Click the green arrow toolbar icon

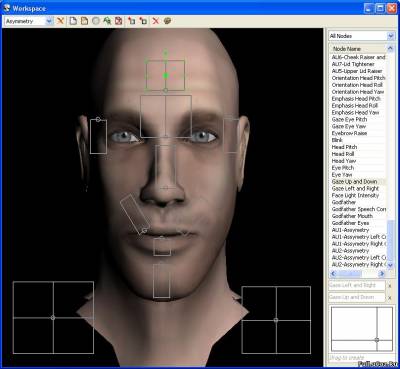click(107, 21)
